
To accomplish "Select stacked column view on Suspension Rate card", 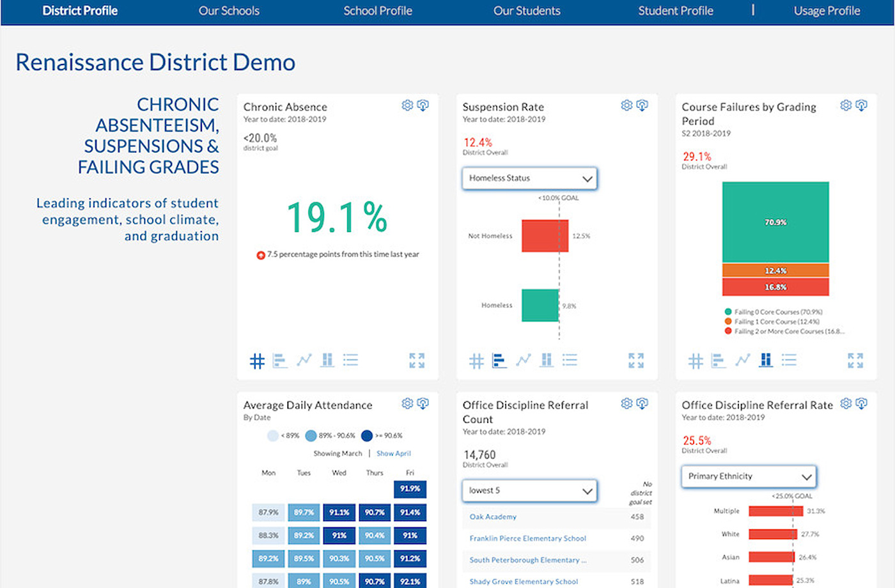I will (547, 360).
